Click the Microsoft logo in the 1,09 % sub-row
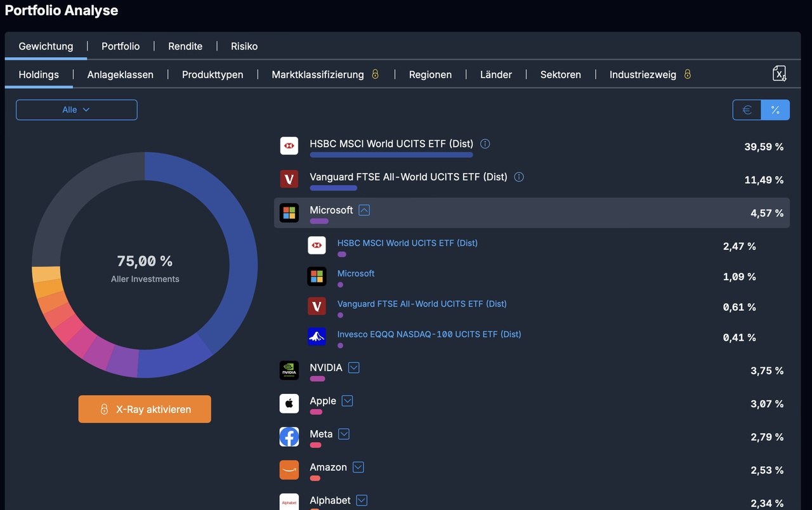 coord(317,276)
